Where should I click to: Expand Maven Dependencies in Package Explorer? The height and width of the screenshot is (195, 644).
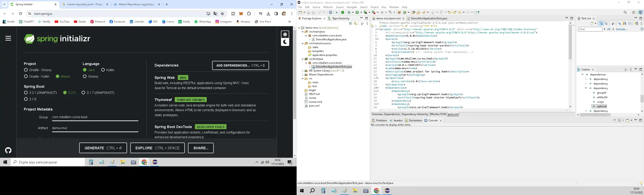[302, 75]
